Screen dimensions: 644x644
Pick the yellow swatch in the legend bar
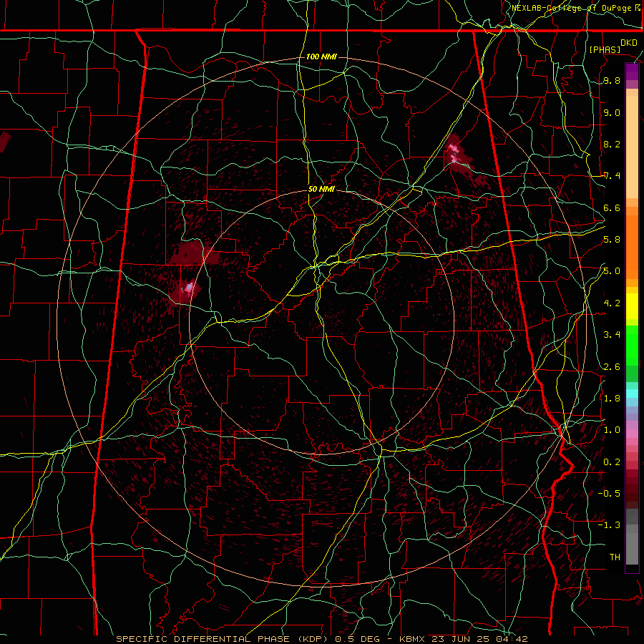point(632,306)
